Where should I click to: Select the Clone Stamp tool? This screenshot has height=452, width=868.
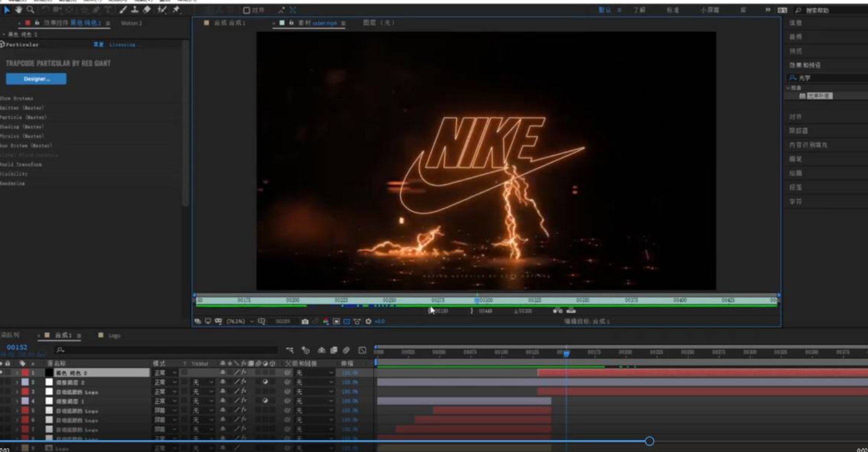click(134, 9)
